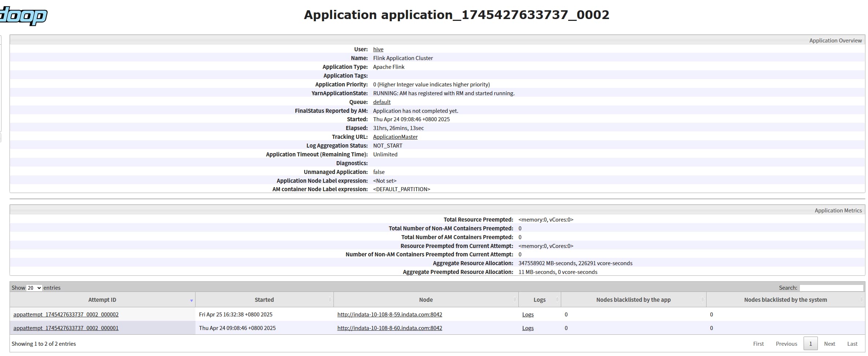Follow the ApplicationMaster tracking URL
The width and height of the screenshot is (868, 356).
click(395, 137)
